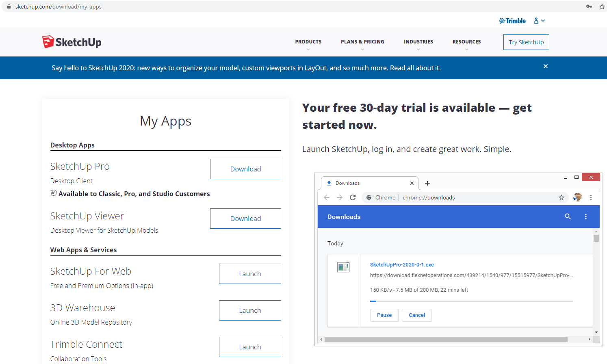607x364 pixels.
Task: Launch 3D Warehouse
Action: coord(250,310)
